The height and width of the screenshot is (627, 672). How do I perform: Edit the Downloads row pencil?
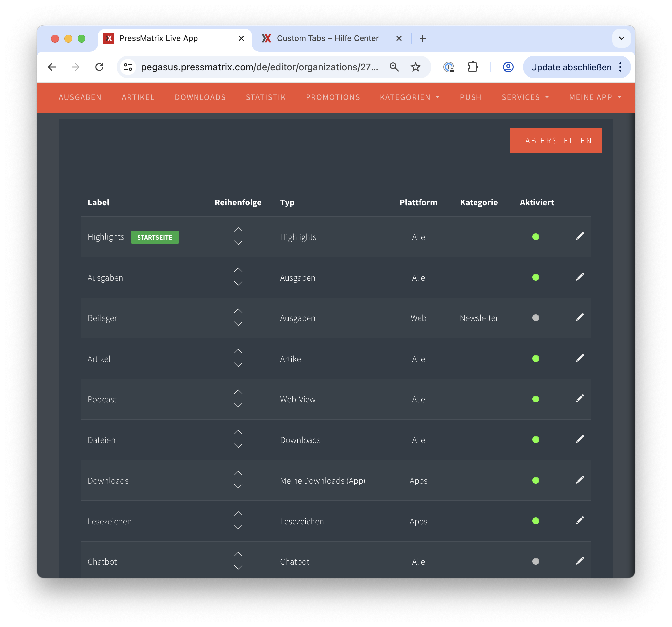(579, 480)
